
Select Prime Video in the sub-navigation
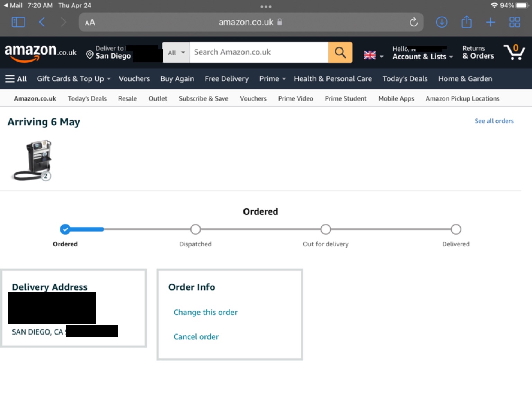[x=295, y=98]
